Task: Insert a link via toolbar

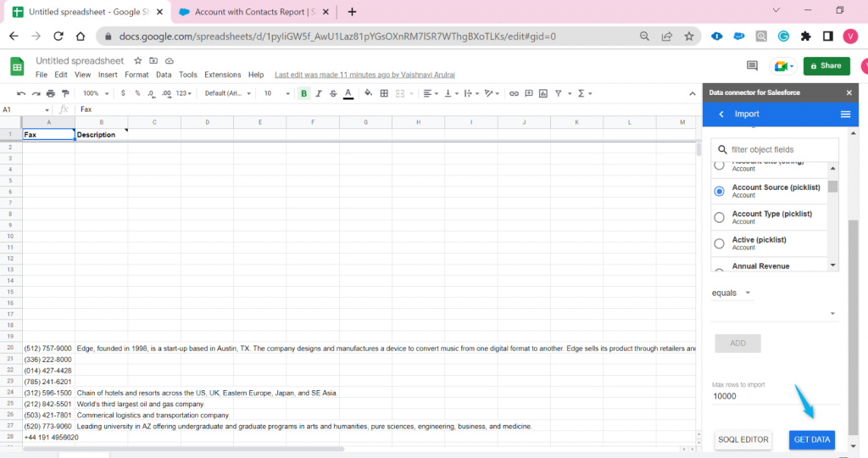Action: coord(514,93)
